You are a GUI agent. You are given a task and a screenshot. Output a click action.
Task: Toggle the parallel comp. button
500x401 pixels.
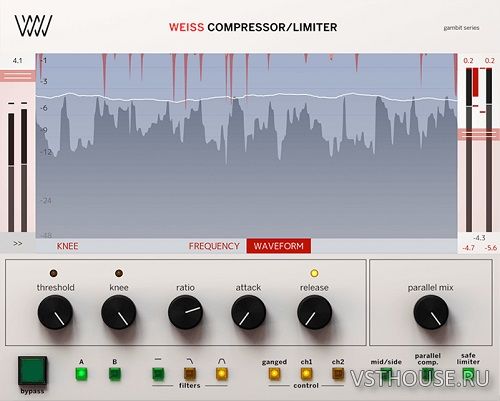428,374
